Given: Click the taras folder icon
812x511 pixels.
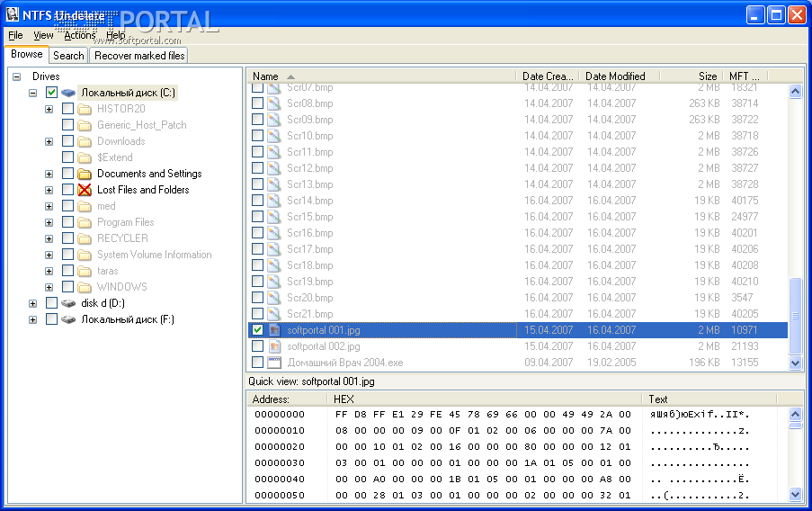Looking at the screenshot, I should [85, 271].
